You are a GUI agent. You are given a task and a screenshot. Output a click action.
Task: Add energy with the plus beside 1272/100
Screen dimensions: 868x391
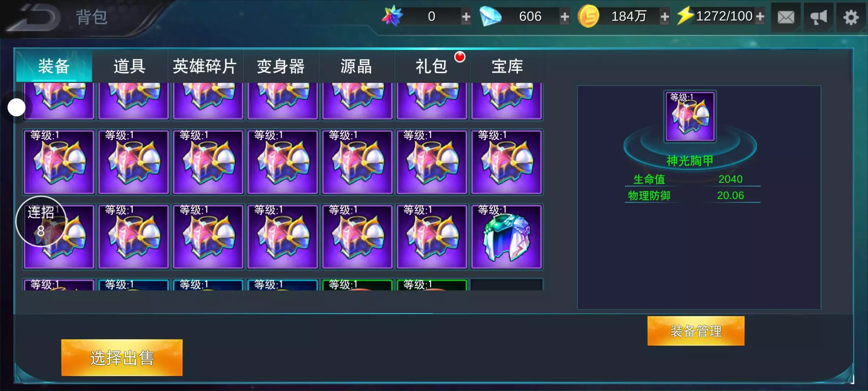pyautogui.click(x=760, y=17)
